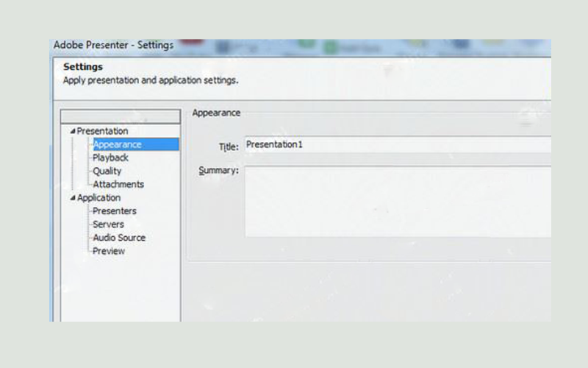
Task: Click the blank header above the tree
Action: click(x=120, y=116)
